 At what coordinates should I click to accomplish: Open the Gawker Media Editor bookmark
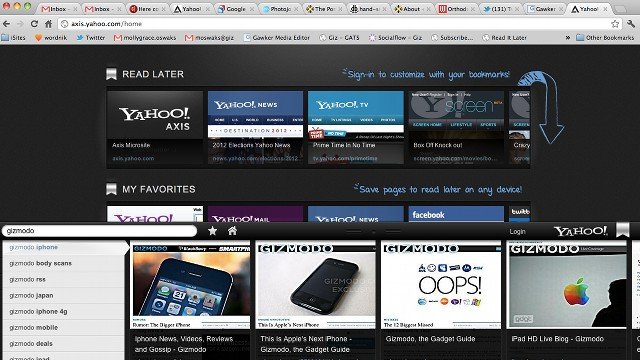point(276,38)
